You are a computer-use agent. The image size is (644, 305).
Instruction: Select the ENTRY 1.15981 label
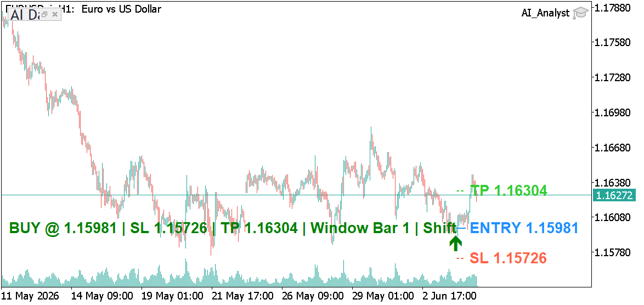tap(524, 228)
